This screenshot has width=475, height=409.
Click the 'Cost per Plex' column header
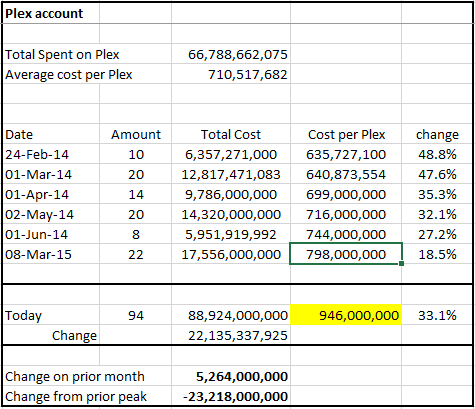[x=346, y=134]
